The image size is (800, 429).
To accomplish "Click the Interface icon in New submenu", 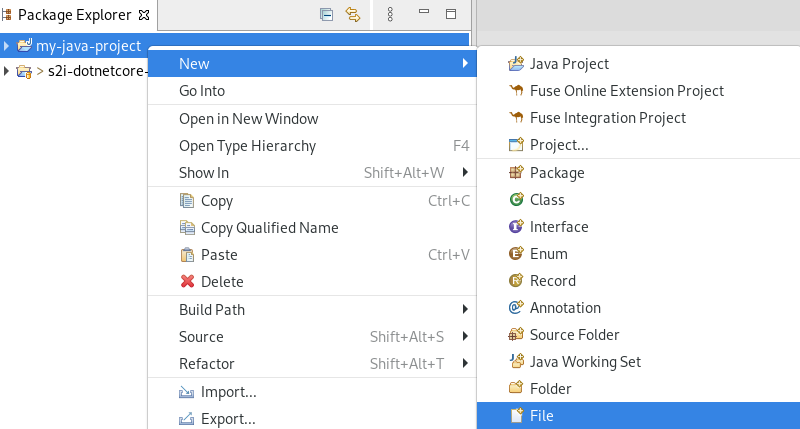I will click(516, 227).
